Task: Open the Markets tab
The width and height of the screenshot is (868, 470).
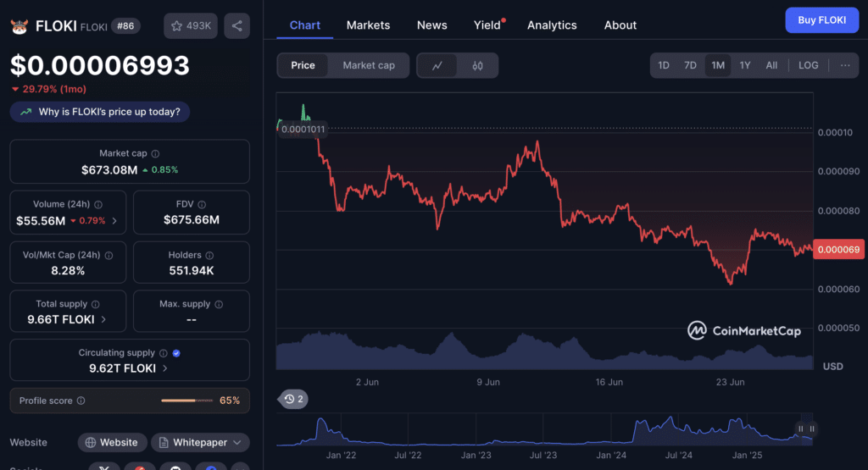Action: 368,25
